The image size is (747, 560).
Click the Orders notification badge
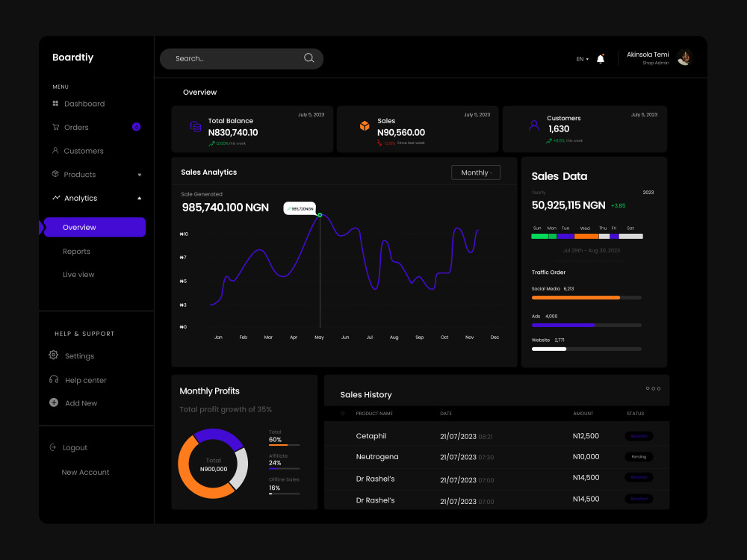136,127
